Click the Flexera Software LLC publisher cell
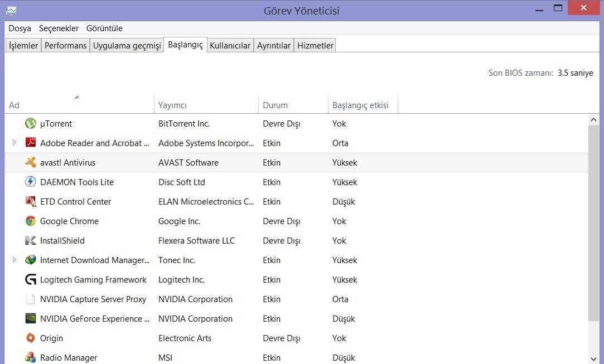The image size is (604, 364). (196, 241)
